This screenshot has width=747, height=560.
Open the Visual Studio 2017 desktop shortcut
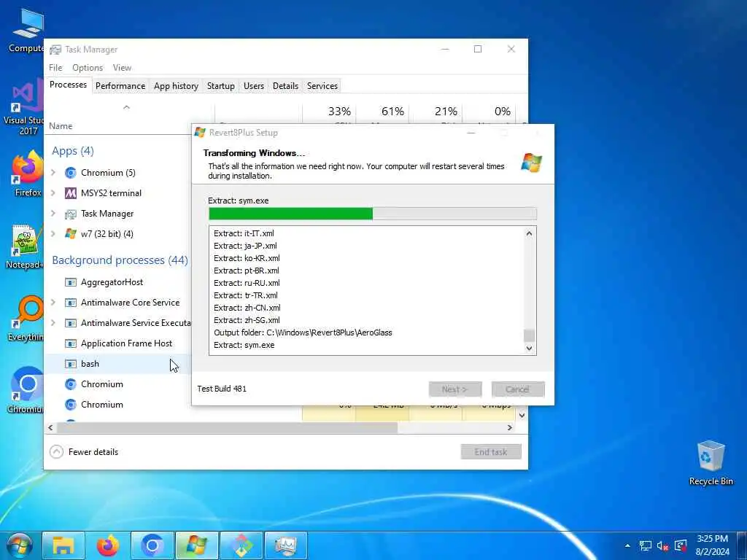(x=24, y=107)
